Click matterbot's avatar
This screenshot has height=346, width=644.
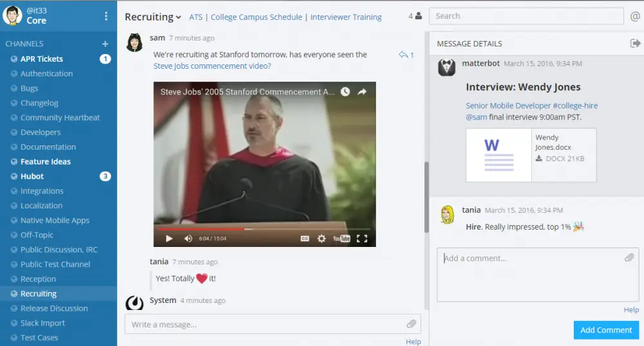click(447, 67)
